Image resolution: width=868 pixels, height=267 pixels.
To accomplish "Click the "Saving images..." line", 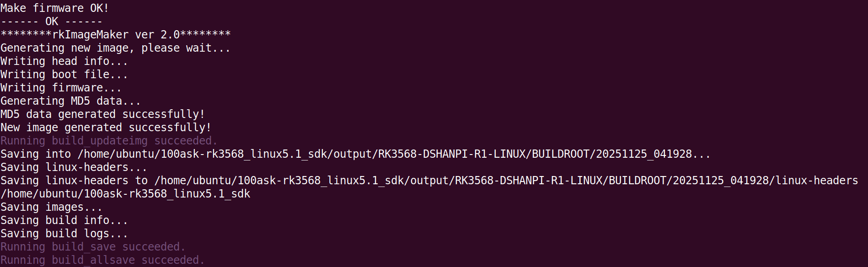I will [51, 207].
